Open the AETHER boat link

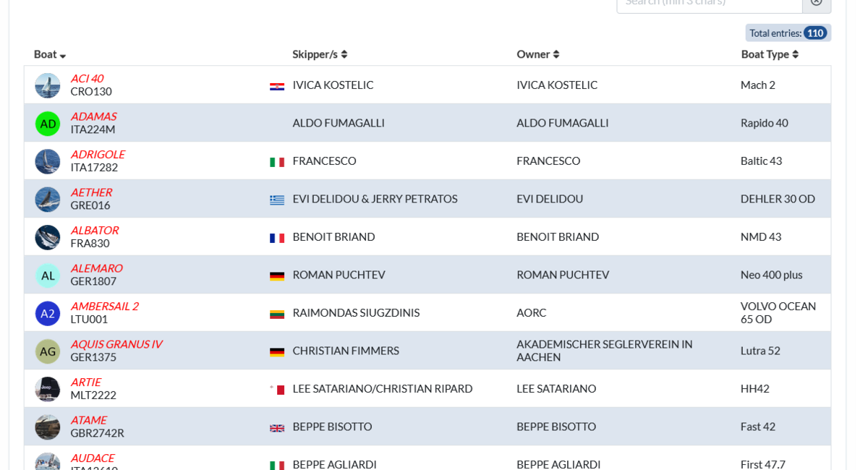pos(91,192)
